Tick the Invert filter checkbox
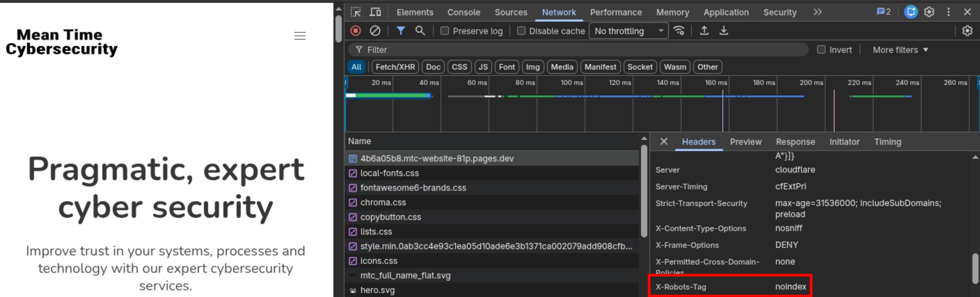The width and height of the screenshot is (980, 297). pyautogui.click(x=821, y=50)
